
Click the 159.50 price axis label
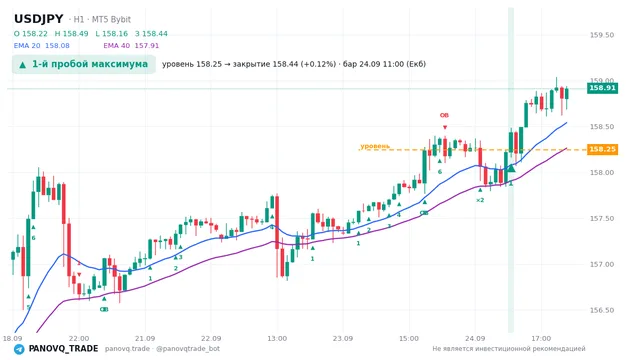(602, 35)
